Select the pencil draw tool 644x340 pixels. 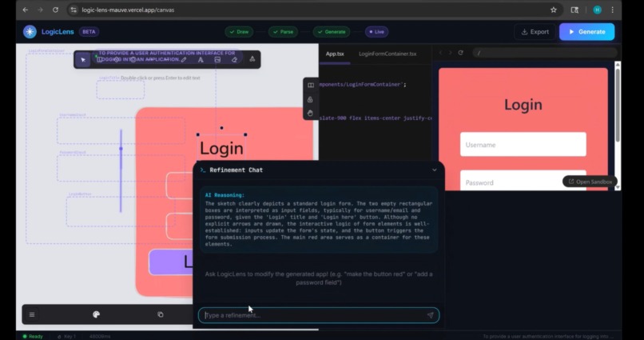point(184,60)
